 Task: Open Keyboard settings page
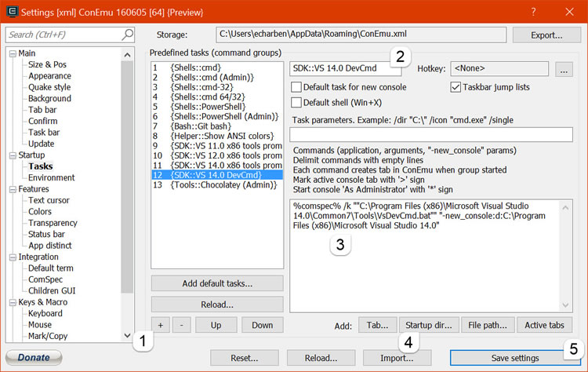[45, 313]
